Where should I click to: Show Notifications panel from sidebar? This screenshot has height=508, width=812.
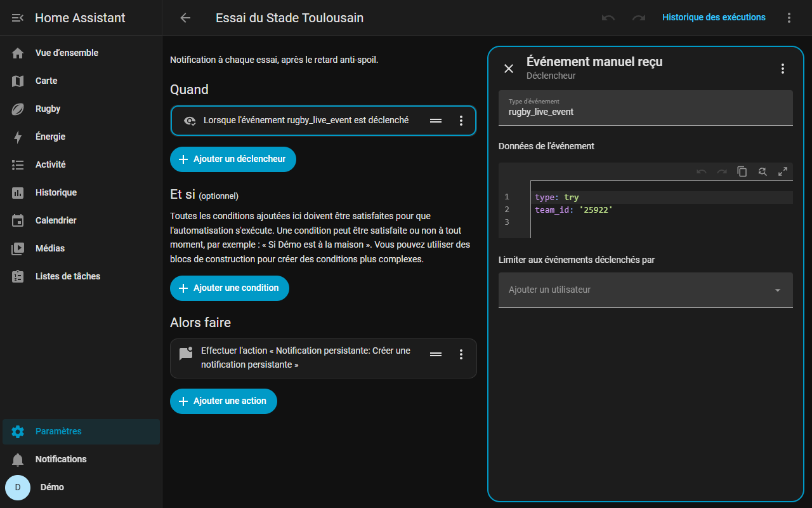click(81, 459)
